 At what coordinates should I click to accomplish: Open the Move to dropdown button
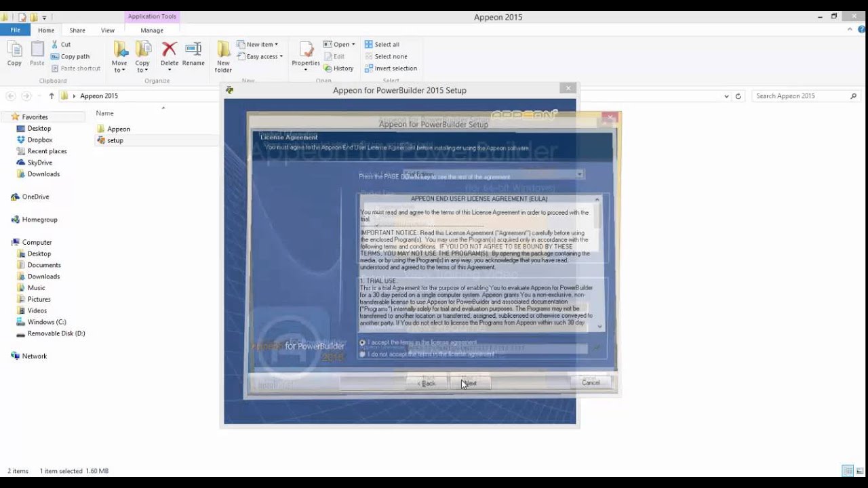(120, 57)
